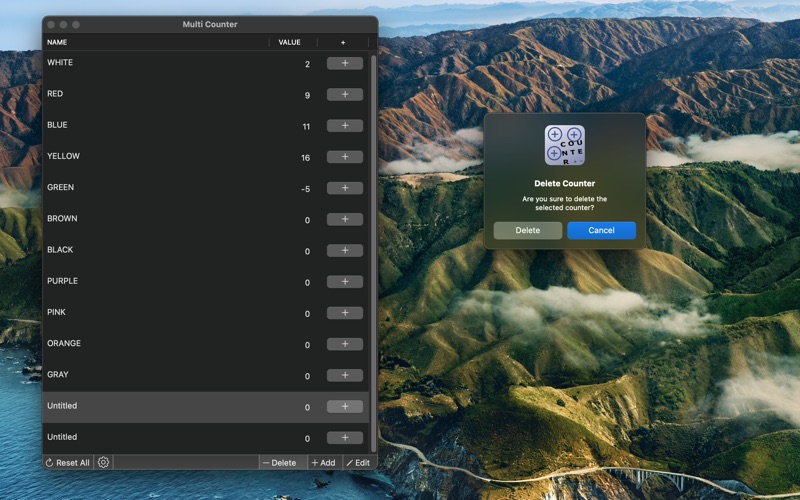Increment the WHITE counter
Image resolution: width=800 pixels, height=500 pixels.
pyautogui.click(x=344, y=63)
